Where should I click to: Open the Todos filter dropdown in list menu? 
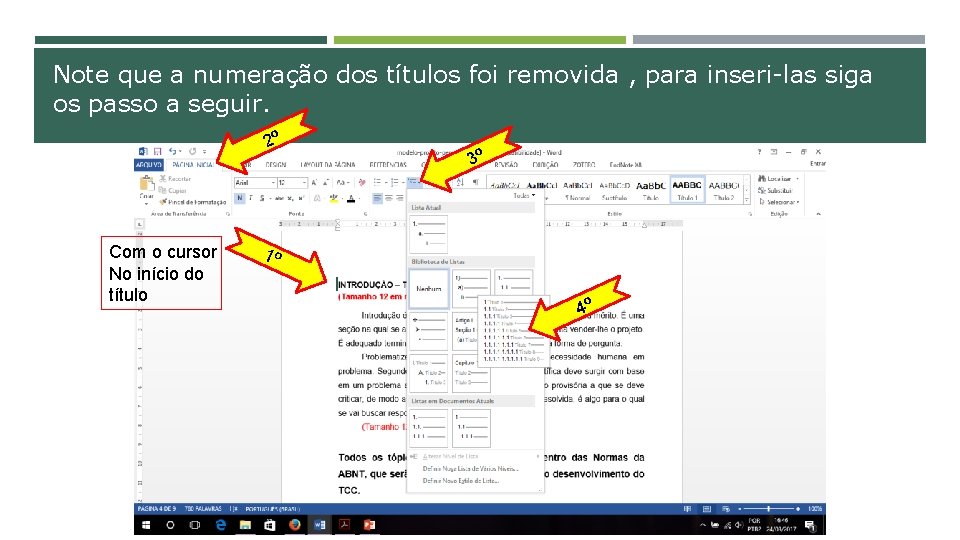[x=524, y=196]
